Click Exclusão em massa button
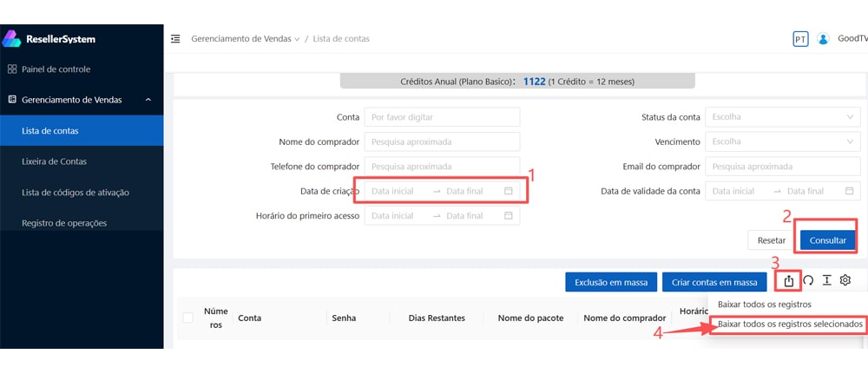Viewport: 868px width, 374px height. (x=610, y=282)
